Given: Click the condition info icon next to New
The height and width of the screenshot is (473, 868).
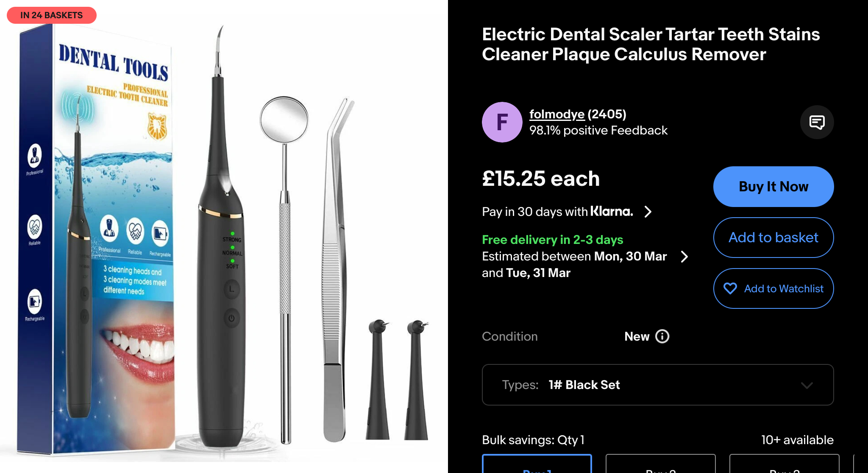Looking at the screenshot, I should coord(662,336).
